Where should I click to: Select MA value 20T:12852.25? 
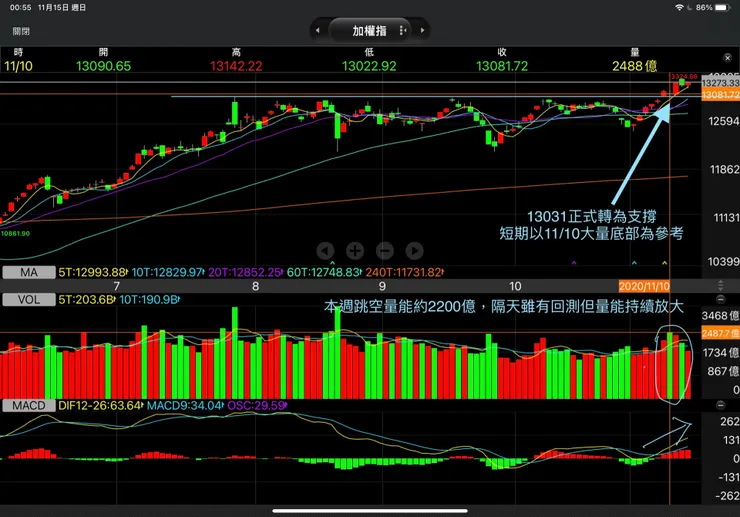[x=245, y=272]
